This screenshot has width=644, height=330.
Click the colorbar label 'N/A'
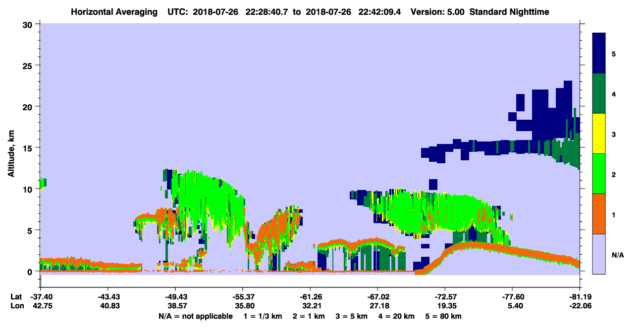click(617, 255)
